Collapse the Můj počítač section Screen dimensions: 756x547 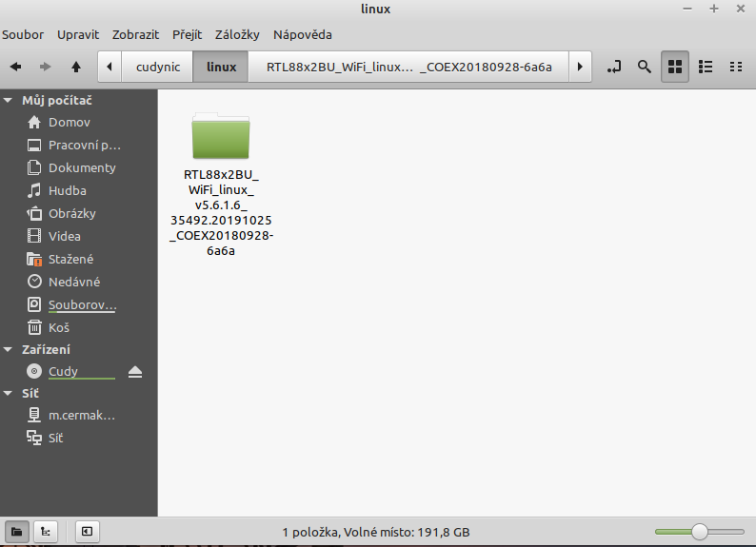click(x=9, y=100)
